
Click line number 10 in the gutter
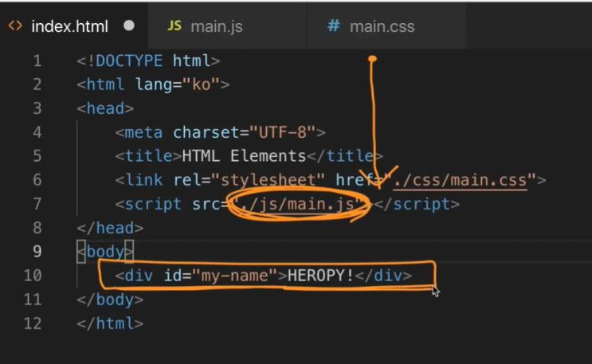click(33, 276)
